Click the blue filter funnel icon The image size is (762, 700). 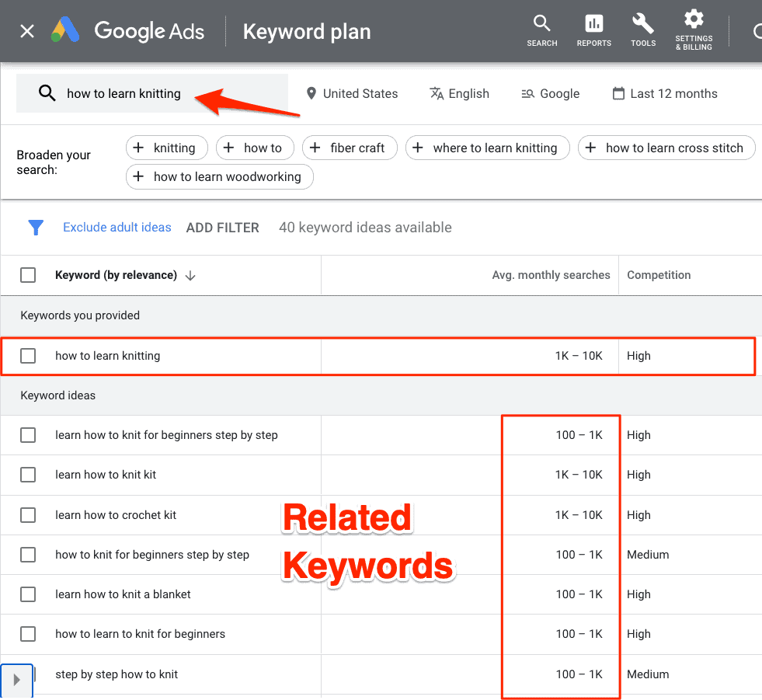(x=36, y=228)
